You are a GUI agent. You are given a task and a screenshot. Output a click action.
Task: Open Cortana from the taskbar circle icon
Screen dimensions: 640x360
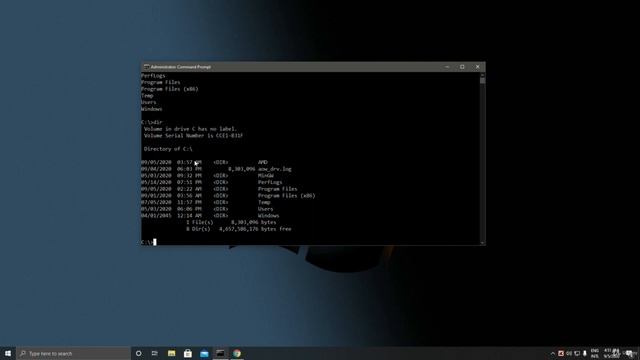pos(138,353)
